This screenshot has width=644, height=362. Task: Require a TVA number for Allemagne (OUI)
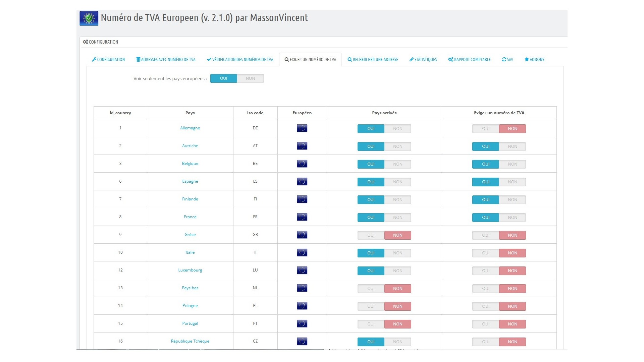click(485, 129)
